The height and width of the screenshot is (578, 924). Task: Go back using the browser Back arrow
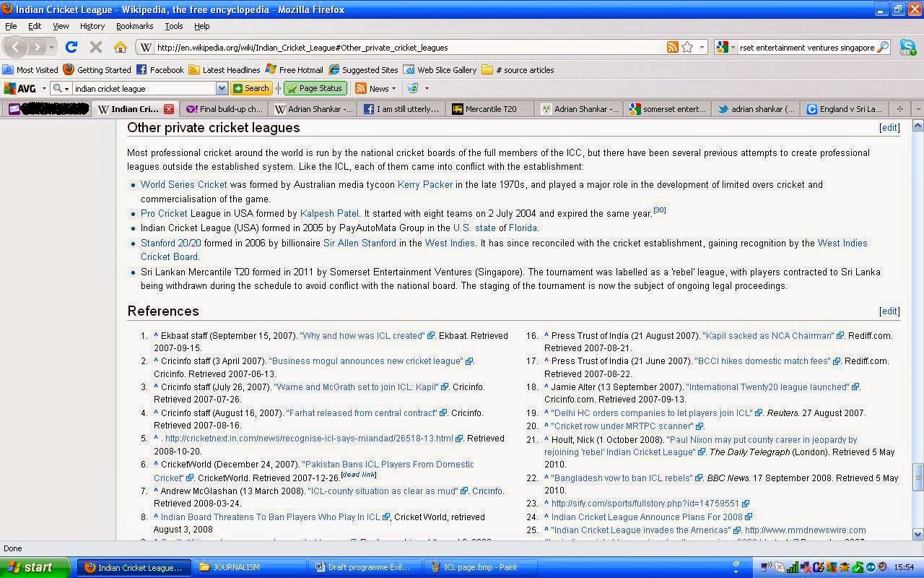[x=16, y=47]
